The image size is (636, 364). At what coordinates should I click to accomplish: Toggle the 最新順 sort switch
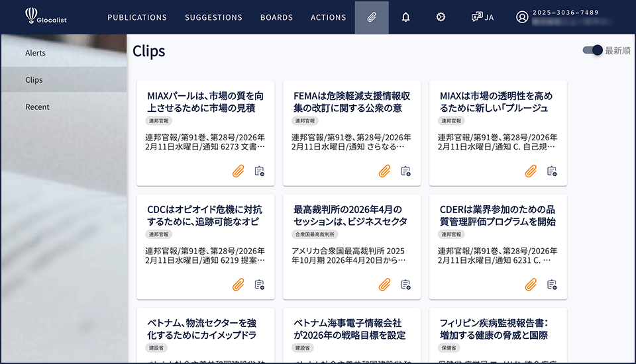point(592,50)
